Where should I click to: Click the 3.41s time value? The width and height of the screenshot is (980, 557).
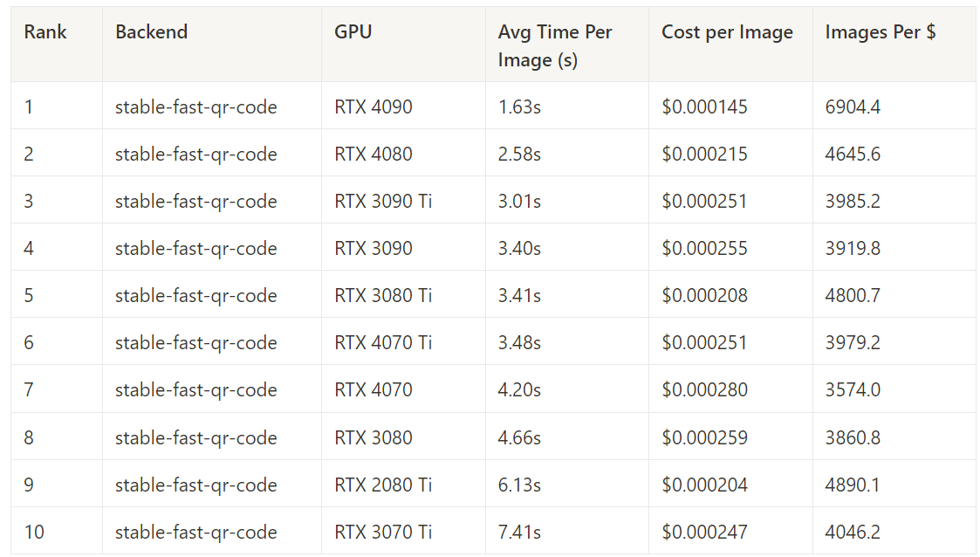point(519,295)
